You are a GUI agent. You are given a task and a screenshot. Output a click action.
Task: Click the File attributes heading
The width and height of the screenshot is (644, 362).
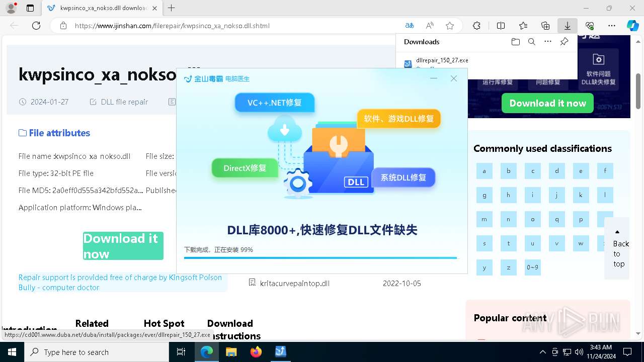pos(54,133)
